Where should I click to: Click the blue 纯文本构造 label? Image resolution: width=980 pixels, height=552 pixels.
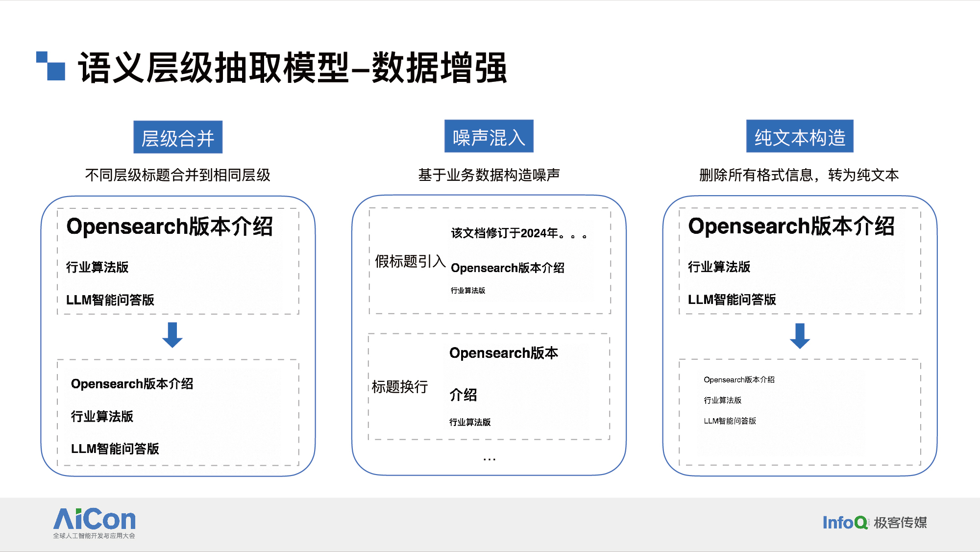800,136
